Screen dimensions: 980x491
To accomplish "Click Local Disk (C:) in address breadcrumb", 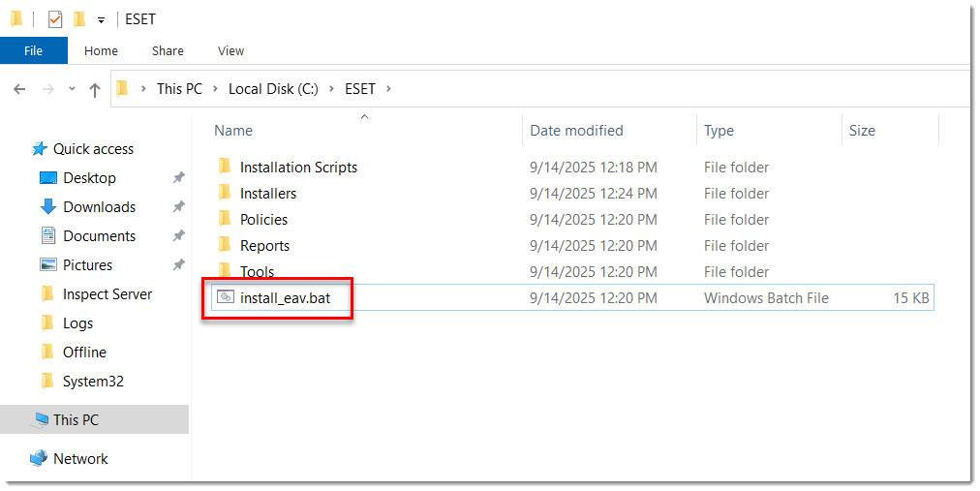I will tap(273, 89).
